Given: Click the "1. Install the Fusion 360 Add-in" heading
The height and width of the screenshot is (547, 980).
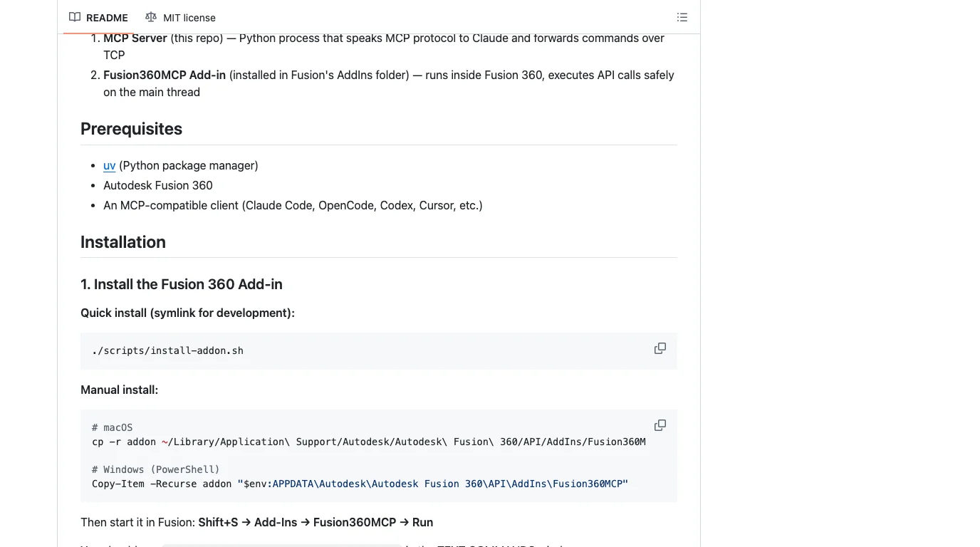Looking at the screenshot, I should (x=182, y=284).
